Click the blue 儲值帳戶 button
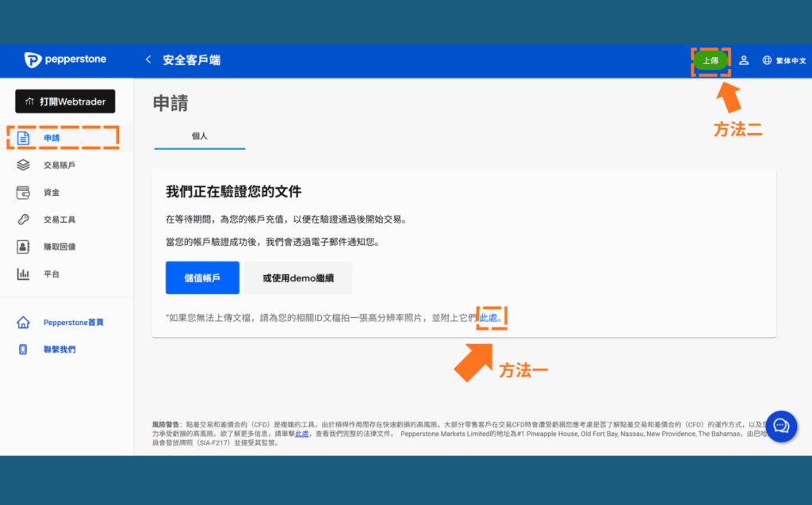 pos(202,278)
